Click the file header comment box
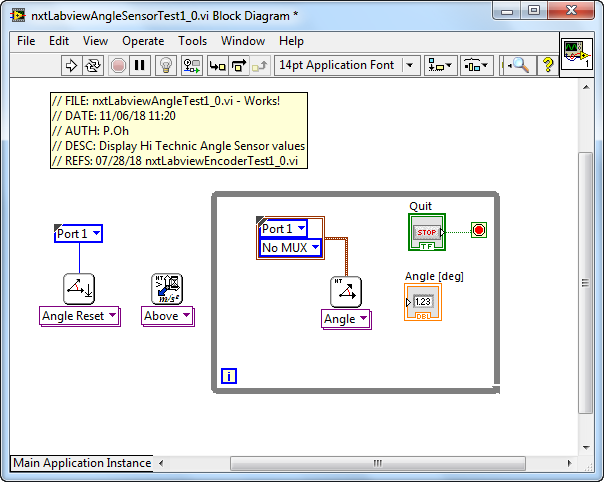 coord(179,131)
